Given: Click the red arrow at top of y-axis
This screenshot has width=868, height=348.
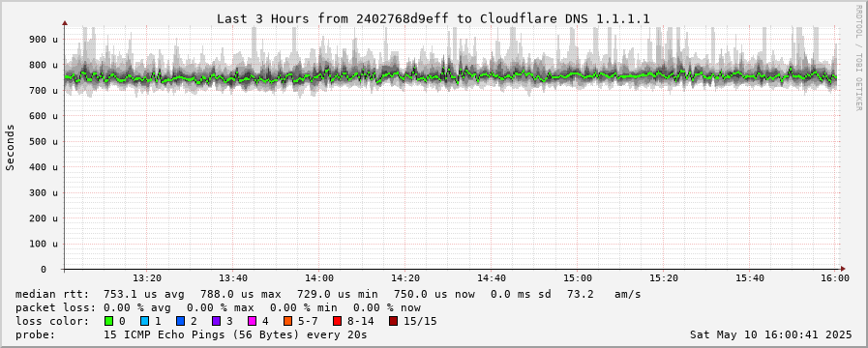Looking at the screenshot, I should (65, 23).
